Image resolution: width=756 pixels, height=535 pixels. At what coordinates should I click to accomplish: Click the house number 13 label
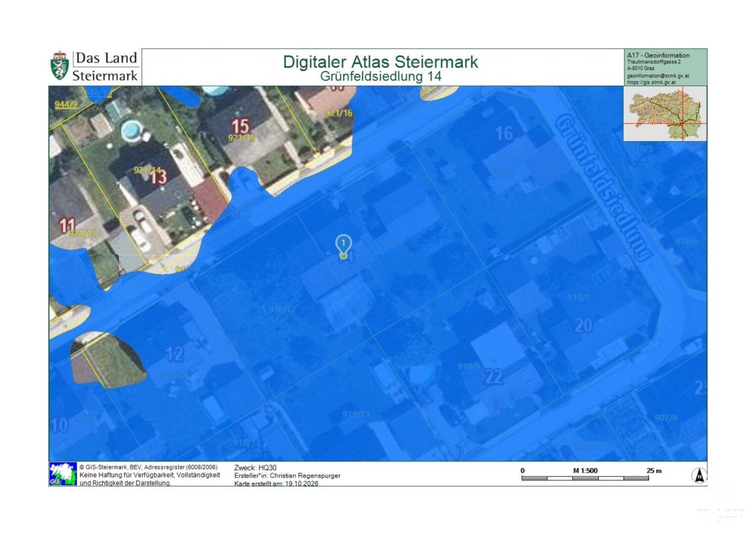159,176
